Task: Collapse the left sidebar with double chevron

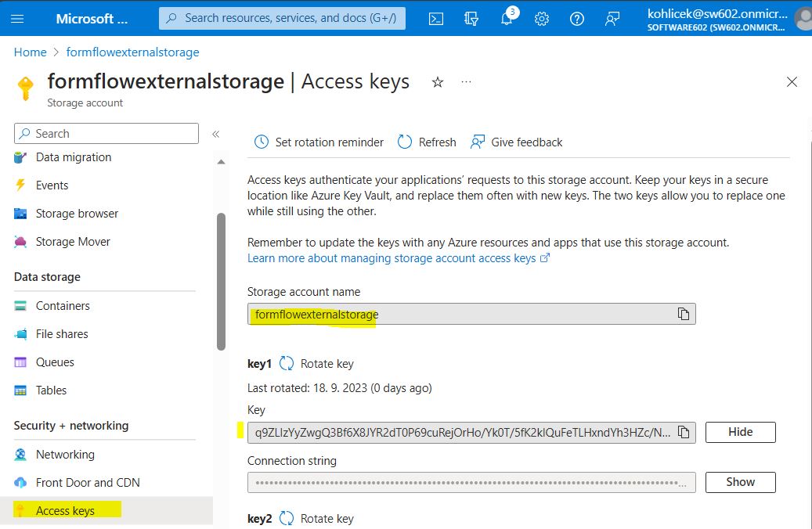Action: point(216,134)
